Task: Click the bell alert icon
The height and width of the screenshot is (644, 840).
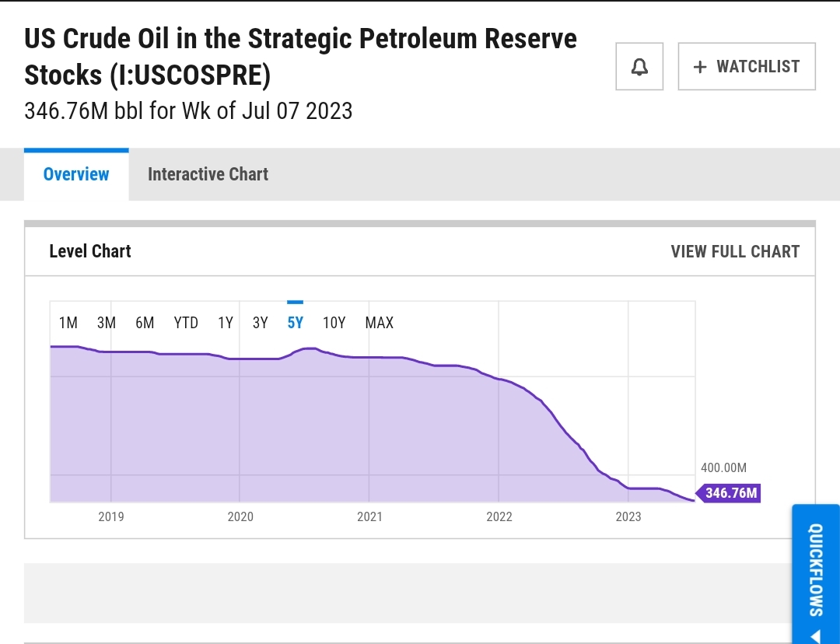Action: pos(639,67)
